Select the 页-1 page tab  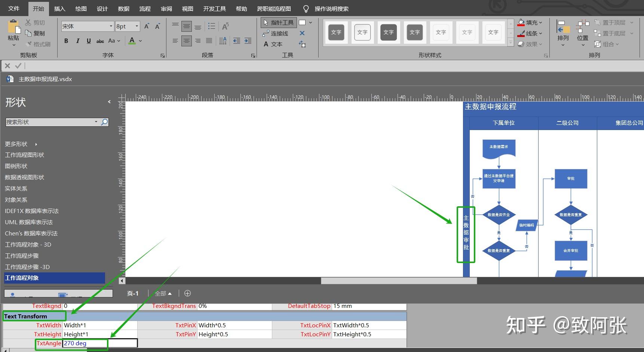click(132, 293)
